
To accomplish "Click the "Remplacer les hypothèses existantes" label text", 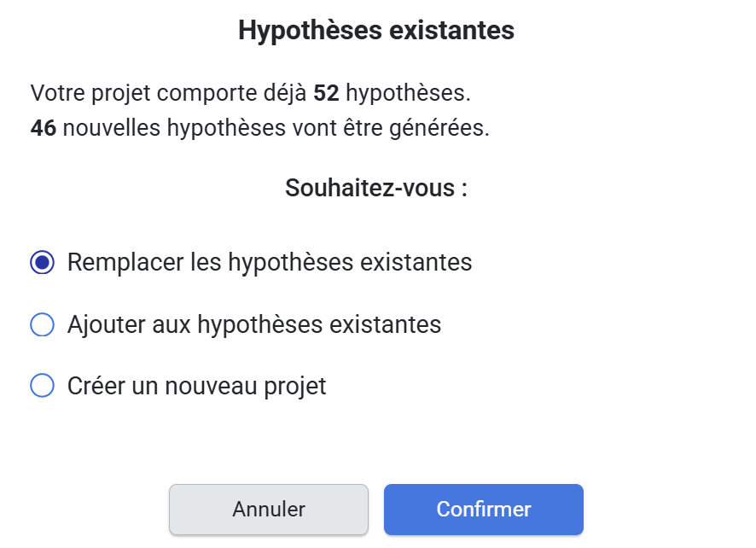I will coord(270,262).
